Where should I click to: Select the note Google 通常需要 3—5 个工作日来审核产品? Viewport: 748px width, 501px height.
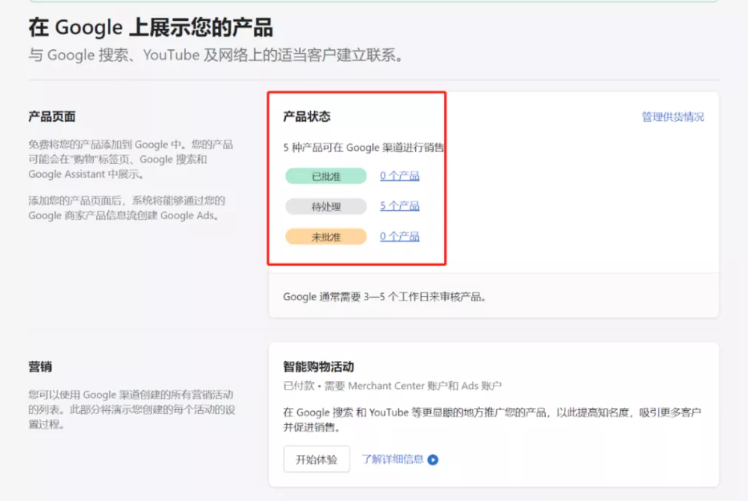click(x=384, y=297)
